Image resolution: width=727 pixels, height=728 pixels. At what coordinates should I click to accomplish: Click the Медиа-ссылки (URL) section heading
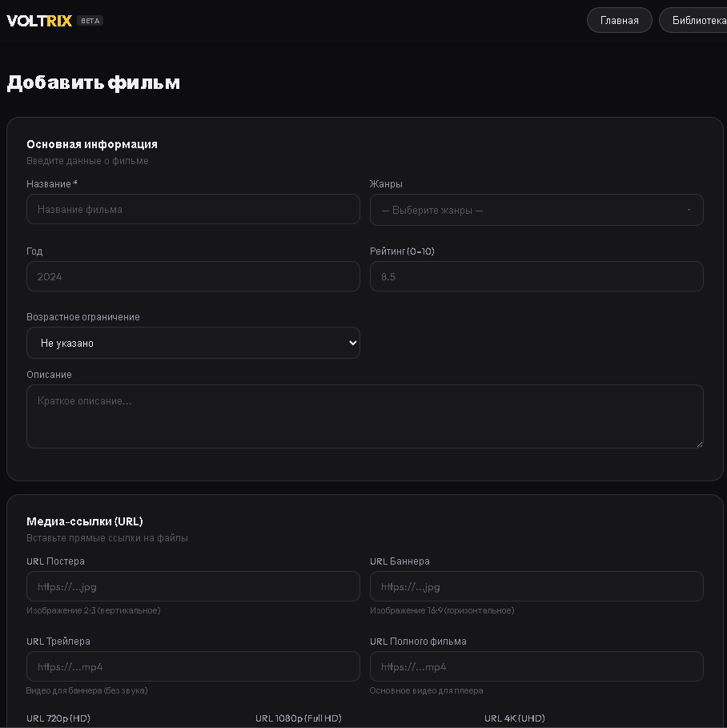tap(85, 521)
